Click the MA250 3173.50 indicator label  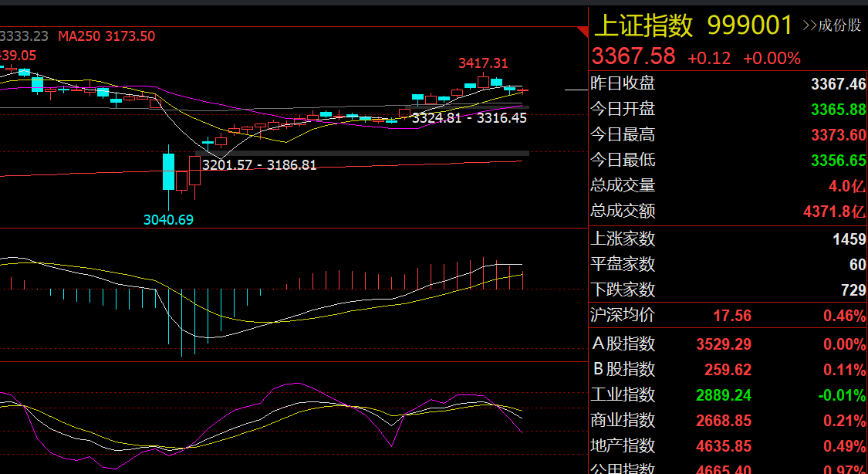pyautogui.click(x=106, y=36)
